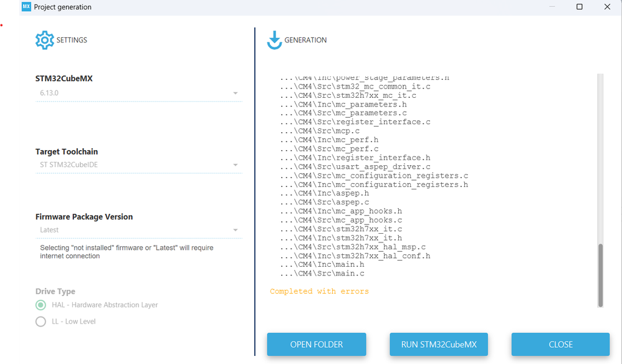Click the STM32CubeMX heading label

[x=64, y=79]
